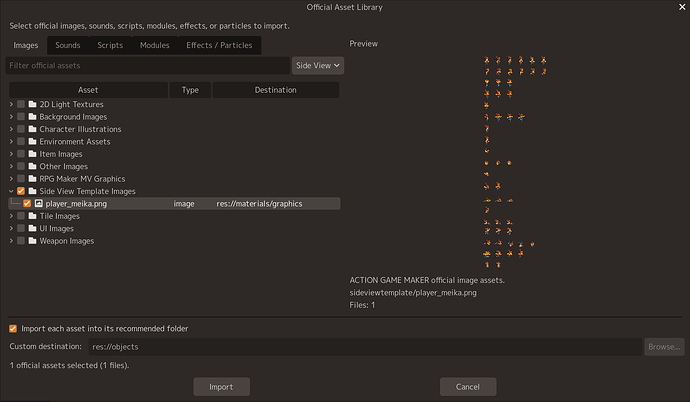Click the RPG Maker MV Graphics folder icon
Image resolution: width=690 pixels, height=402 pixels.
[x=33, y=179]
